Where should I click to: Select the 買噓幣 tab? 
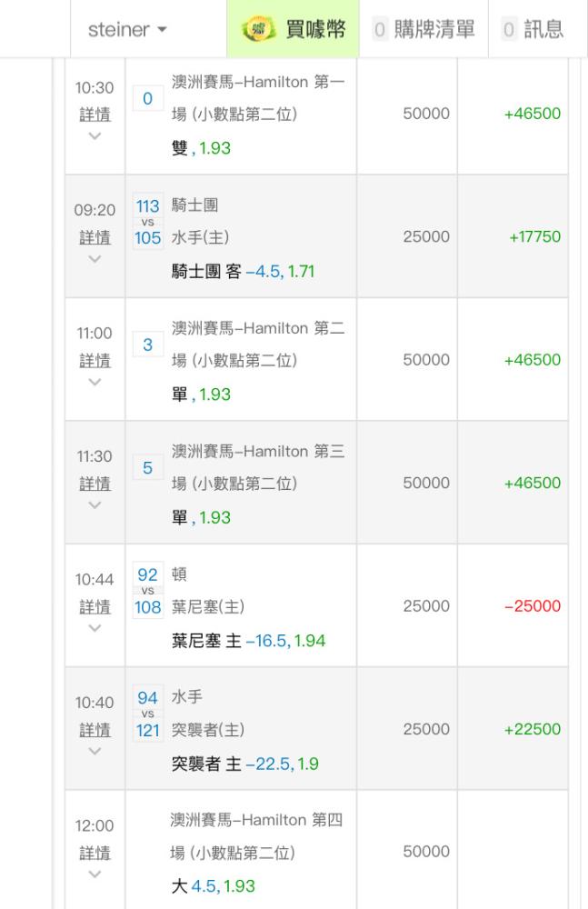[x=293, y=29]
